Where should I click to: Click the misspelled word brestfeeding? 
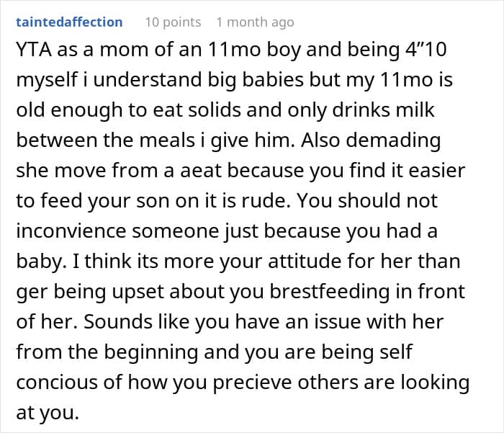[329, 292]
